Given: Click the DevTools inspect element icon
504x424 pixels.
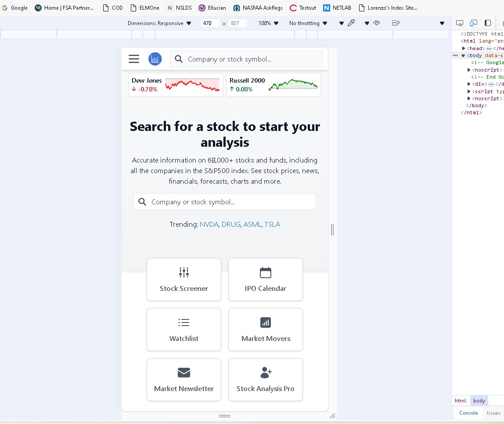Looking at the screenshot, I should point(460,23).
